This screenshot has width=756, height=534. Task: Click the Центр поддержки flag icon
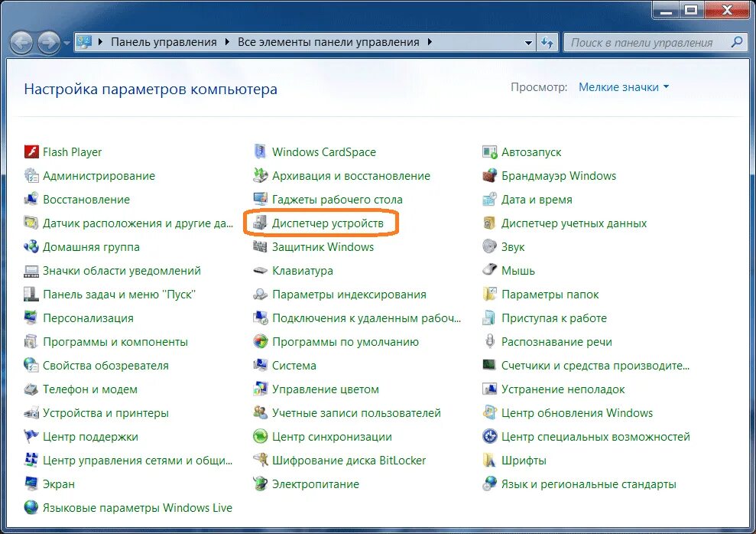(x=31, y=437)
